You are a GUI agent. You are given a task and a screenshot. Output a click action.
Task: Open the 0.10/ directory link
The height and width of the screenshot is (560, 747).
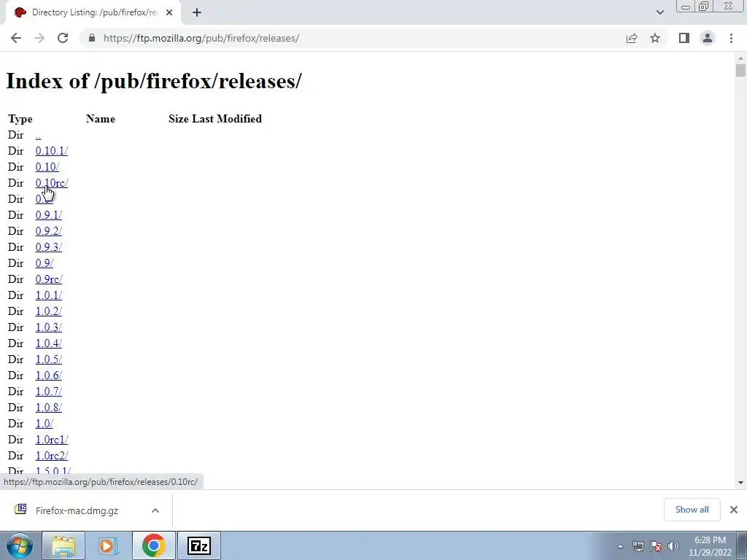(47, 167)
